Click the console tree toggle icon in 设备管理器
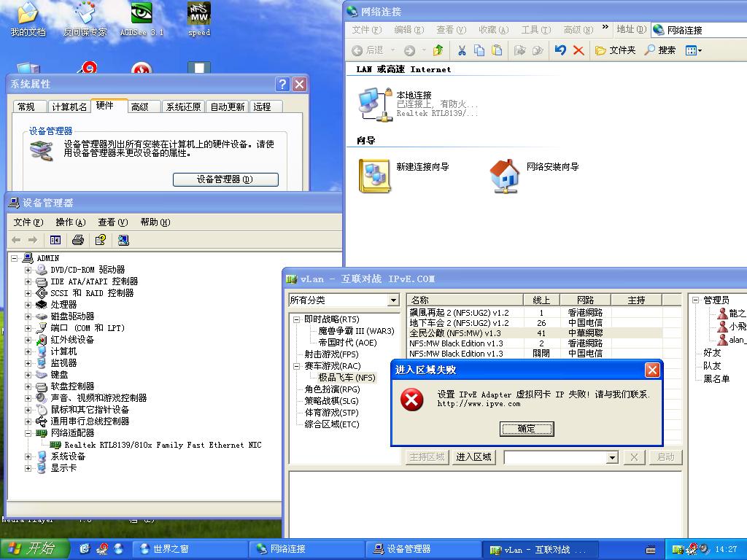747x560 pixels. [x=55, y=240]
